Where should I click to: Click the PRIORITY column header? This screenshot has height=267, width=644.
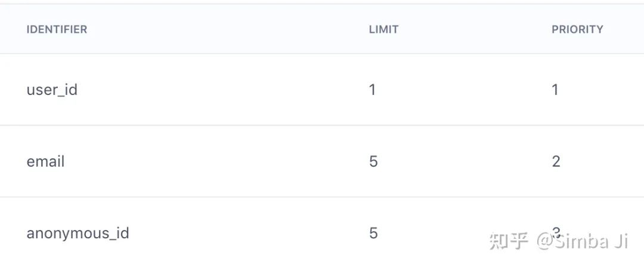(577, 30)
